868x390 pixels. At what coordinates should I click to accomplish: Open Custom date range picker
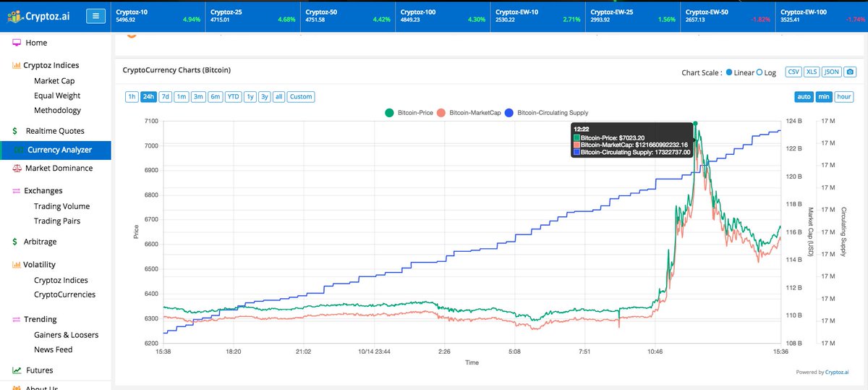point(301,97)
